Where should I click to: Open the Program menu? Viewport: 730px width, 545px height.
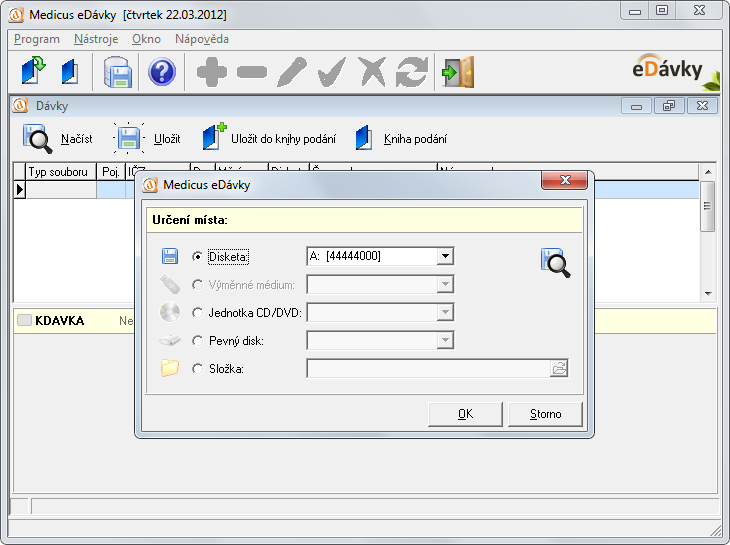(37, 39)
